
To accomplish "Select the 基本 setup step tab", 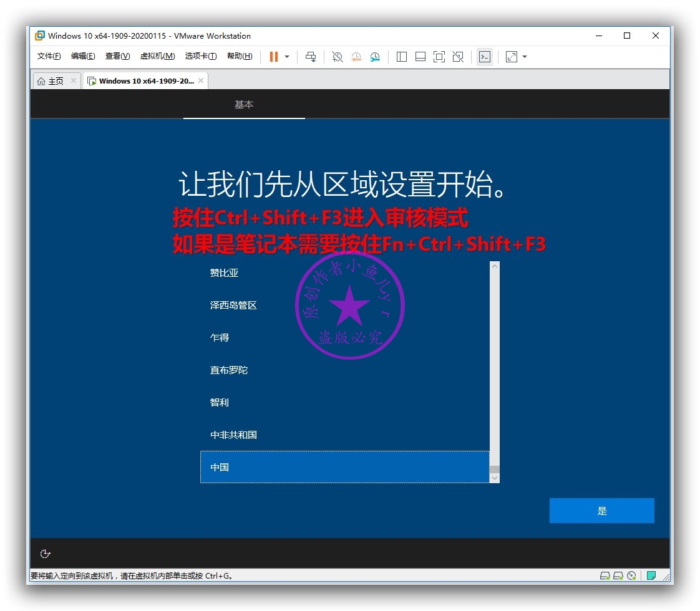I will (x=244, y=104).
